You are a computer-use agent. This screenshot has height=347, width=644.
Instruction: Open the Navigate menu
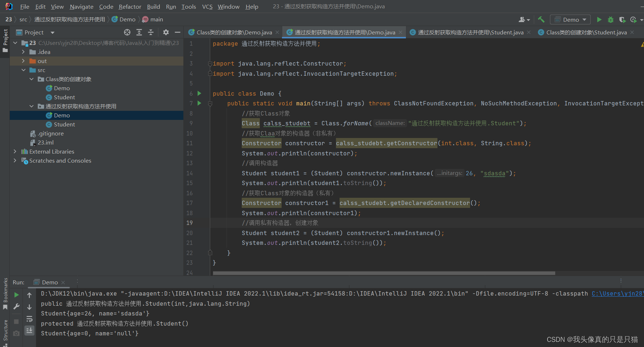(x=82, y=7)
